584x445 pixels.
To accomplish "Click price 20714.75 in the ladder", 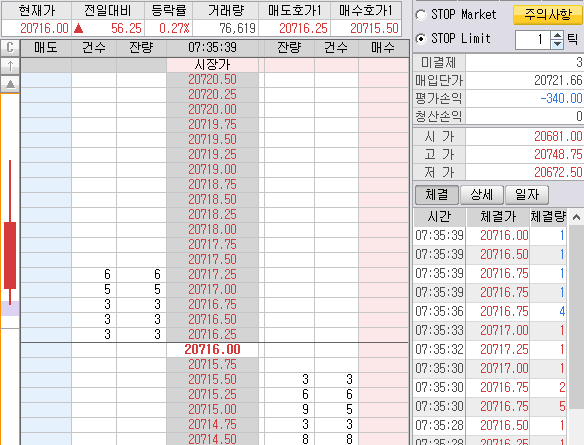I will point(212,425).
